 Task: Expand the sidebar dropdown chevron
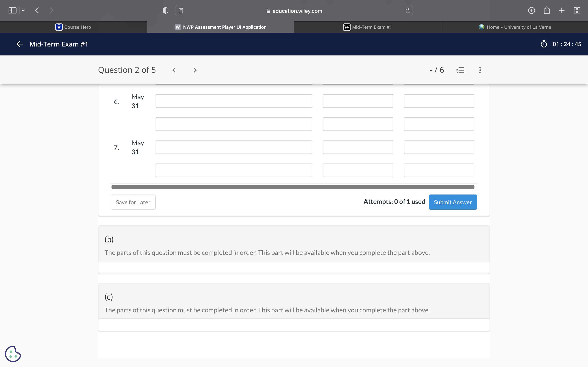point(23,10)
